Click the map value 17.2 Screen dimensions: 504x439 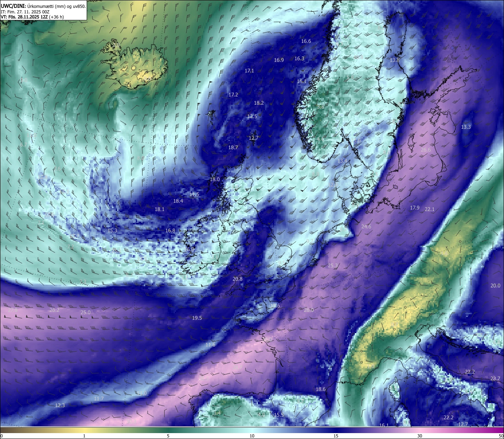click(233, 94)
